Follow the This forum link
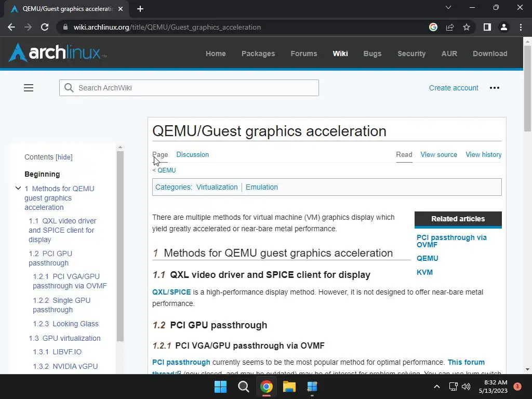Viewport: 532px width, 399px height. click(466, 362)
